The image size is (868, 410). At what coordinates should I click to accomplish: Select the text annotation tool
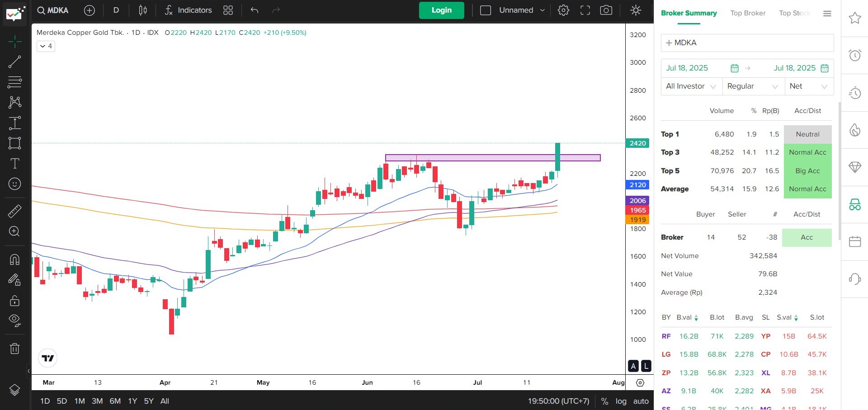pos(15,163)
